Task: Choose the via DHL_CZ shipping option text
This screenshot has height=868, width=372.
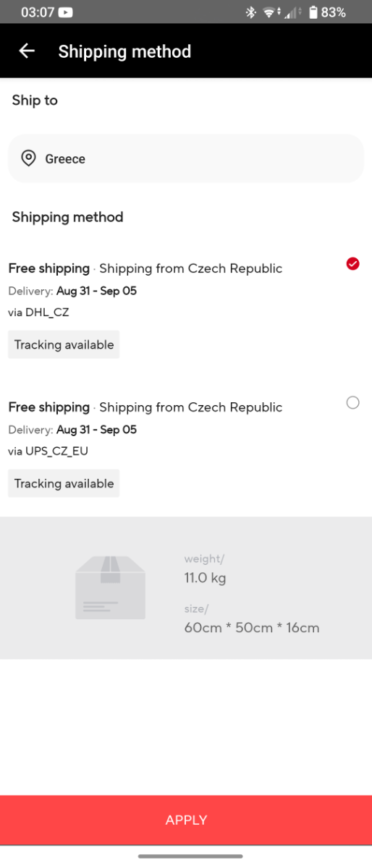Action: [38, 312]
